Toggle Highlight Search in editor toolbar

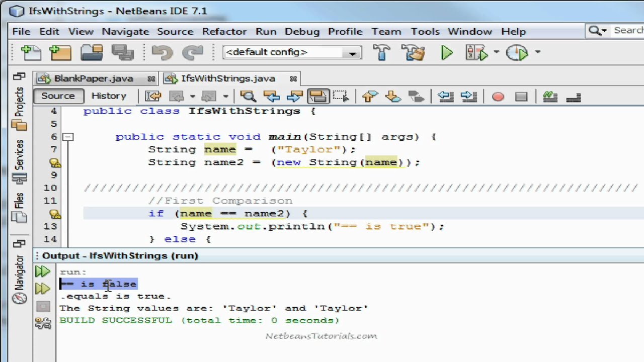[x=318, y=96]
